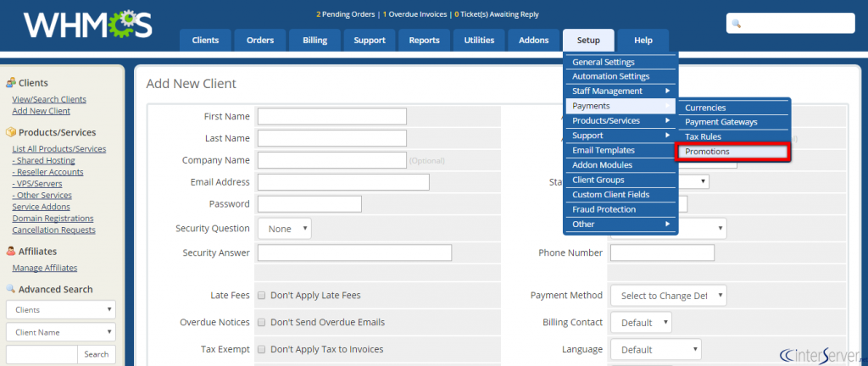Open Other Services sidebar link

[x=42, y=196]
